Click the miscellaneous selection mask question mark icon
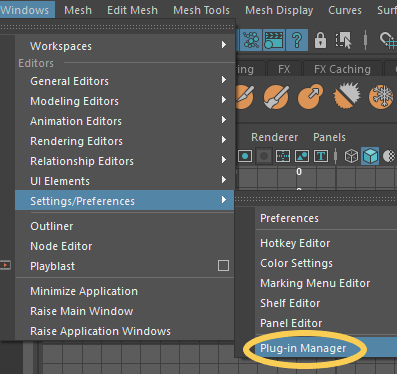This screenshot has height=374, width=397. (297, 40)
